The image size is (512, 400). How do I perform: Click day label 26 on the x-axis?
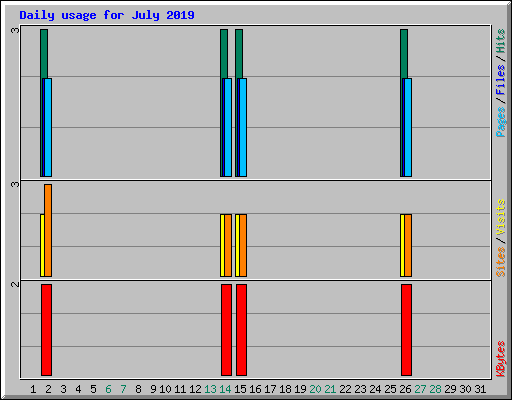[405, 389]
